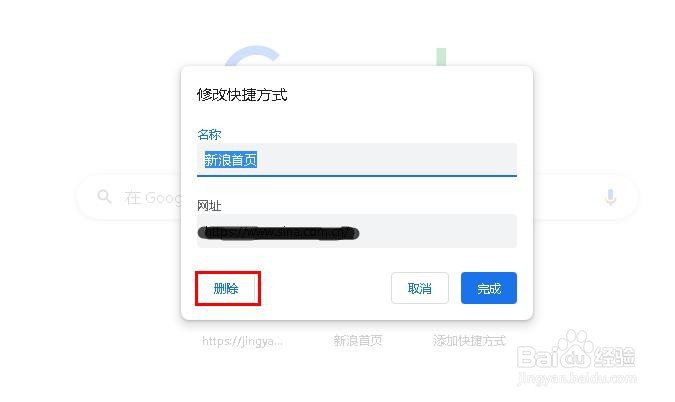Open the 新浪首页 shortcut below the dialog
The image size is (675, 402).
click(357, 341)
